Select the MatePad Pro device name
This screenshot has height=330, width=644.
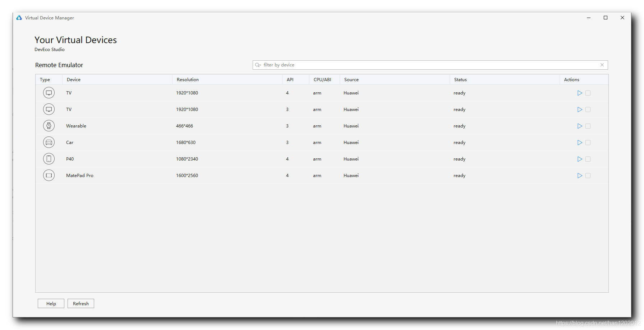pos(80,176)
